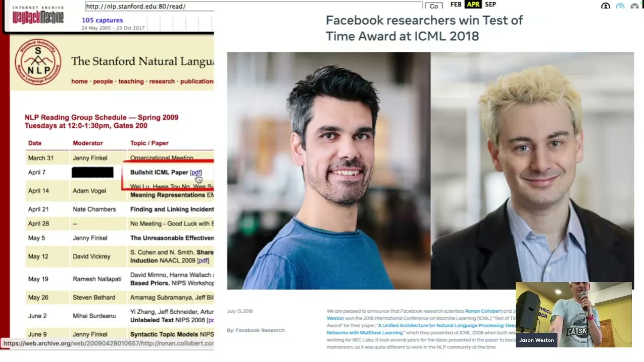Viewport: 644px width, 362px height.
Task: Click the 'Facebook researchers win Test of Time Award' headline
Action: pos(424,28)
